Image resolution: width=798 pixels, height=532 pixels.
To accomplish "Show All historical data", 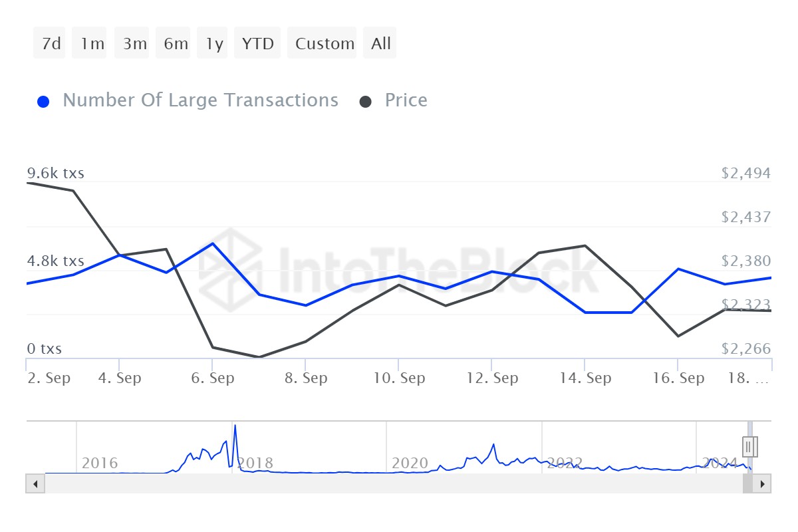I will (x=381, y=43).
